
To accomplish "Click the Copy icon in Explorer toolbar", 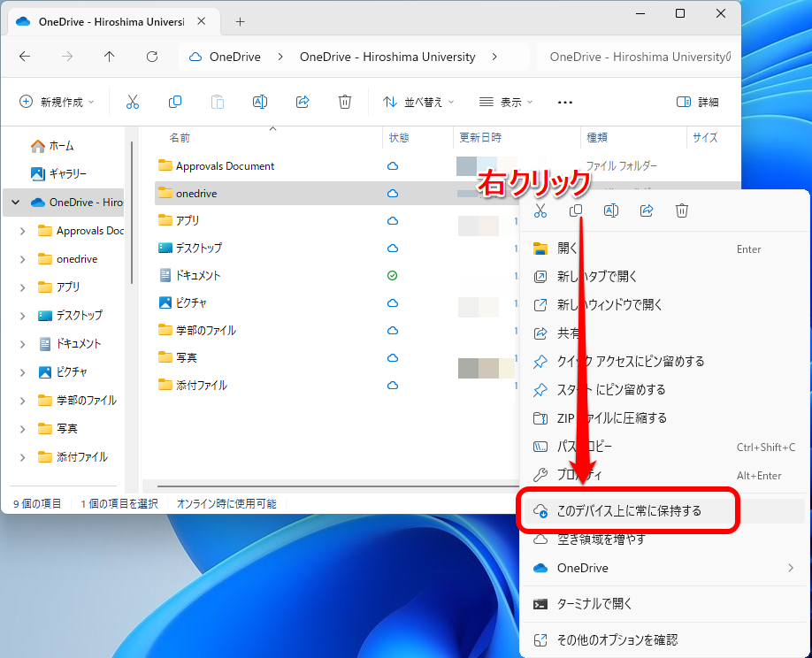I will (x=175, y=102).
